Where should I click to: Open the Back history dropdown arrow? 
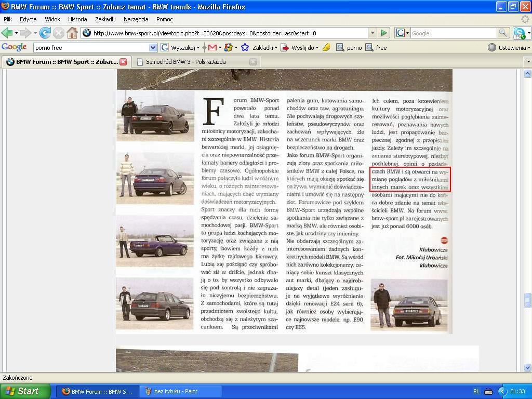[x=16, y=33]
